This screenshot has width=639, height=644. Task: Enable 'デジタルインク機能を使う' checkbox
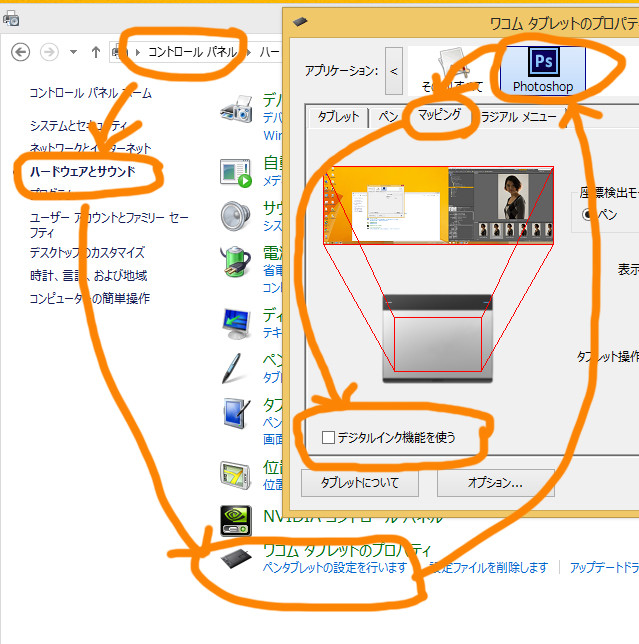328,437
